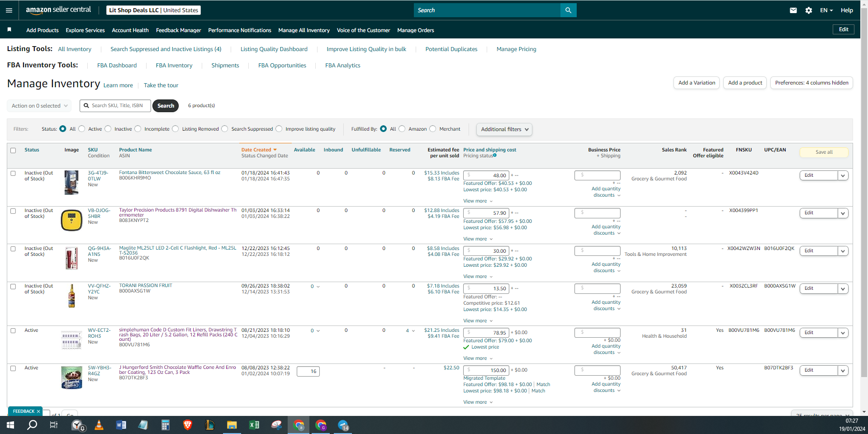Click the Add a Variation button
Viewport: 868px width, 434px height.
click(x=697, y=83)
